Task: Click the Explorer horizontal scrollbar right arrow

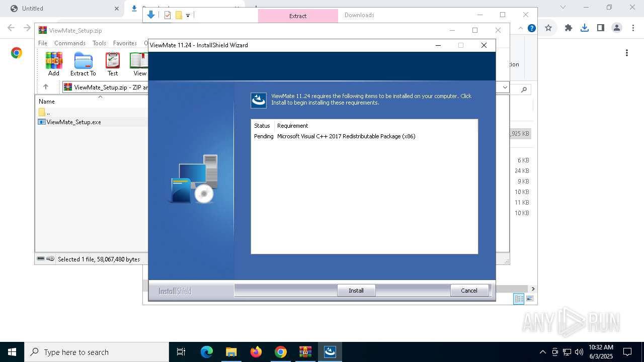Action: click(x=533, y=289)
